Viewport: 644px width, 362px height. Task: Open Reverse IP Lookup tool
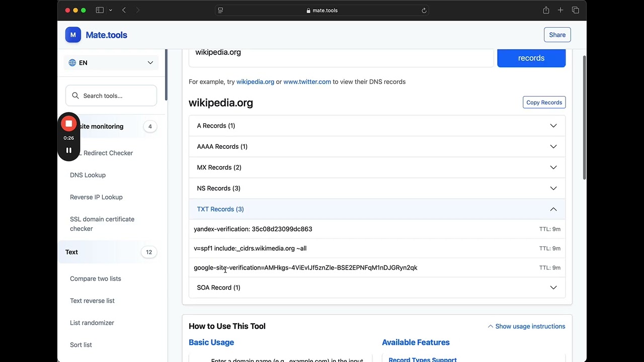(x=96, y=197)
